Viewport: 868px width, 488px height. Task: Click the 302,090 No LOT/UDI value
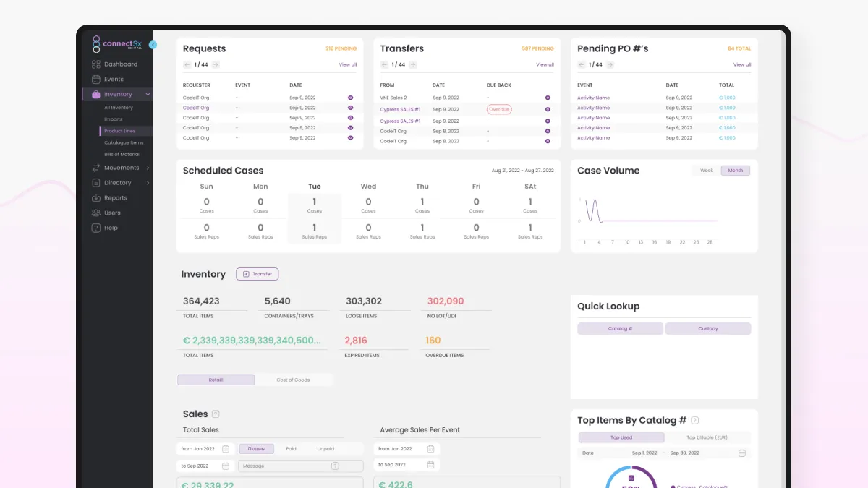pyautogui.click(x=446, y=301)
